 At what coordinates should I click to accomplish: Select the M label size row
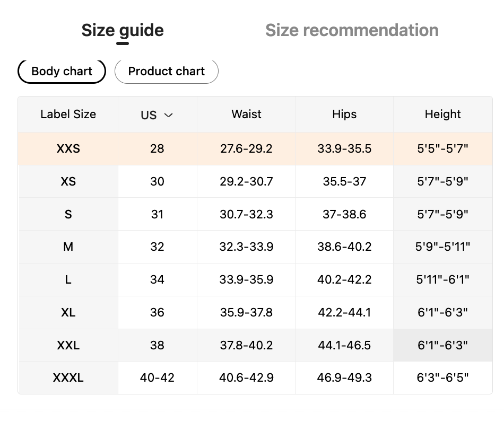tap(68, 247)
